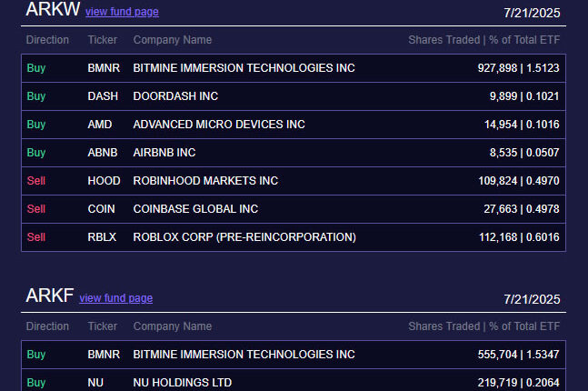Click the ARKW Company Name column header
Screen dimensions: 588x391
pyautogui.click(x=173, y=40)
